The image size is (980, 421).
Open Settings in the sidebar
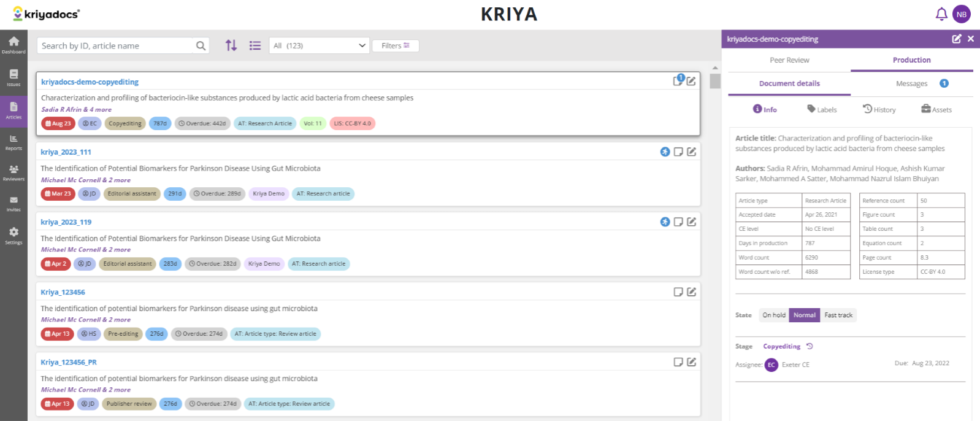13,236
